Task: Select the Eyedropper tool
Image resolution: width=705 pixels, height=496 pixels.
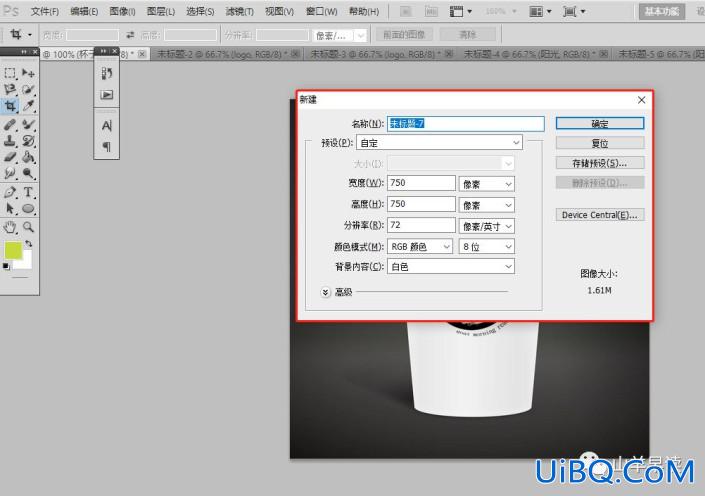Action: tap(28, 106)
